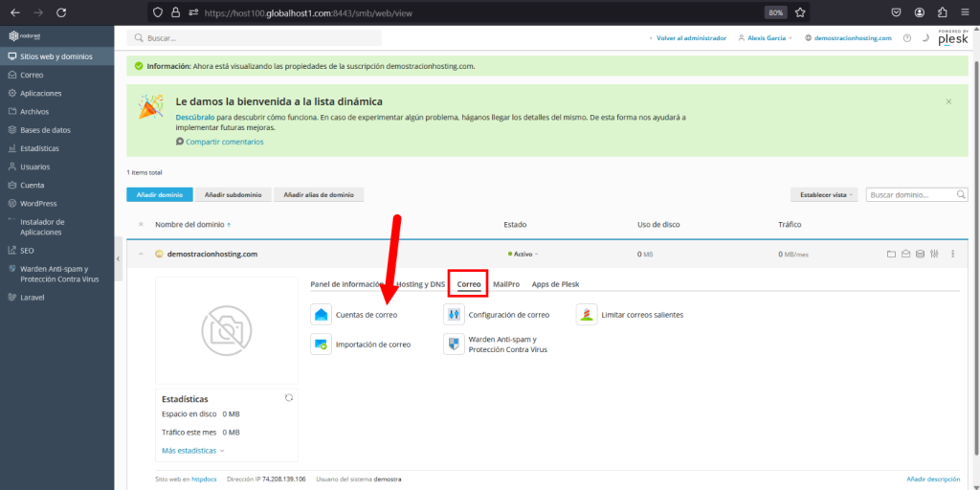980x490 pixels.
Task: Open the Establecer vista dropdown
Action: (823, 194)
